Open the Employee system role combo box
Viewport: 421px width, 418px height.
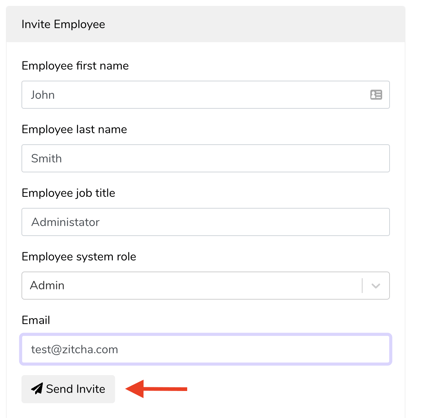point(205,285)
